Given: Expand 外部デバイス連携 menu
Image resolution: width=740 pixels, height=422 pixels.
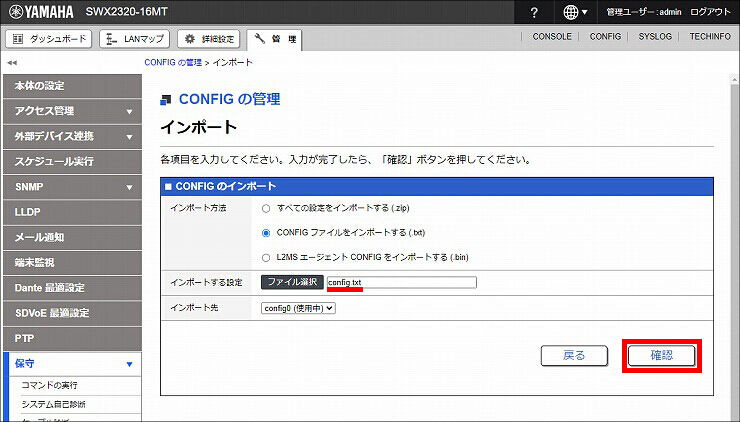Looking at the screenshot, I should (x=72, y=136).
